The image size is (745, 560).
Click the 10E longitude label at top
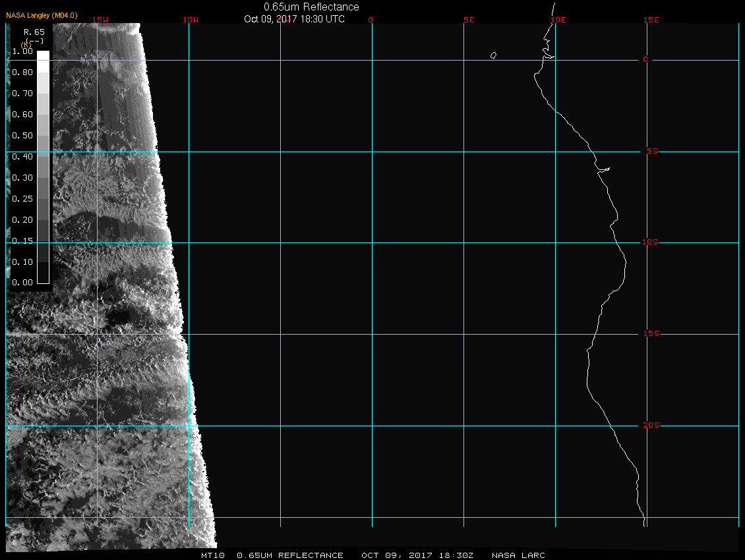tap(558, 20)
